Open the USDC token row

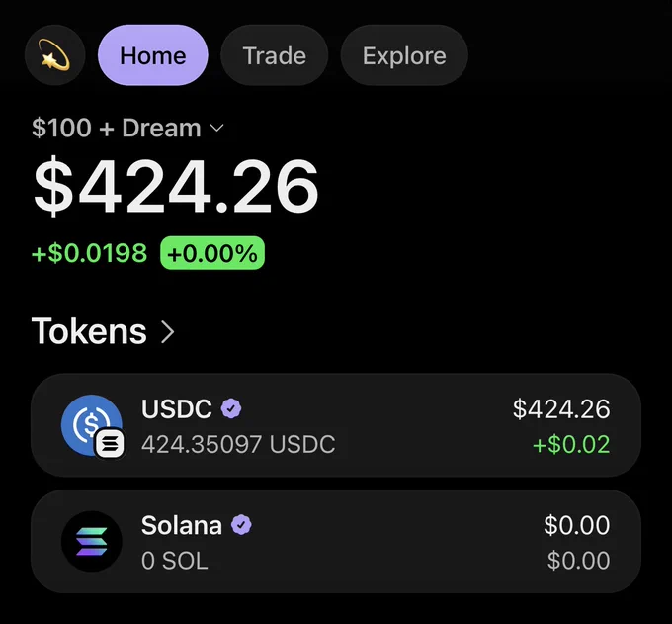tap(336, 425)
